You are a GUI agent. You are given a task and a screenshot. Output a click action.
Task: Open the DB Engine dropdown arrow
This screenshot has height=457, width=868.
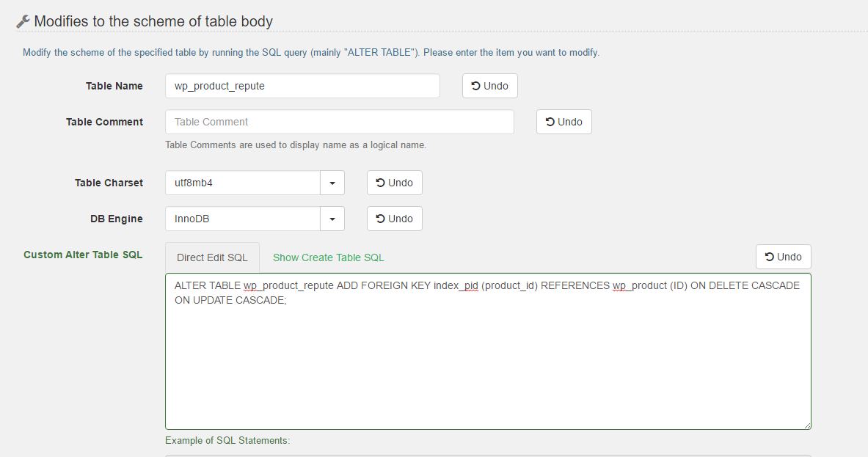point(332,219)
